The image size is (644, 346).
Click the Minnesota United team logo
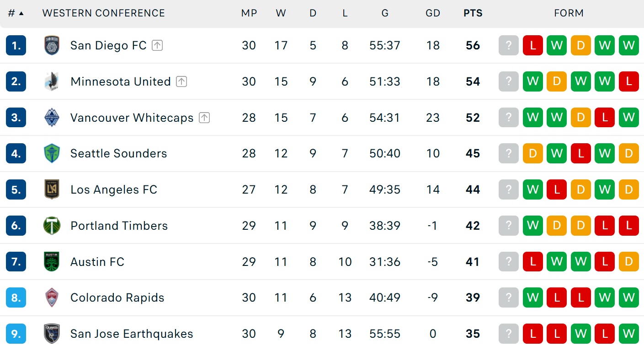pyautogui.click(x=52, y=81)
